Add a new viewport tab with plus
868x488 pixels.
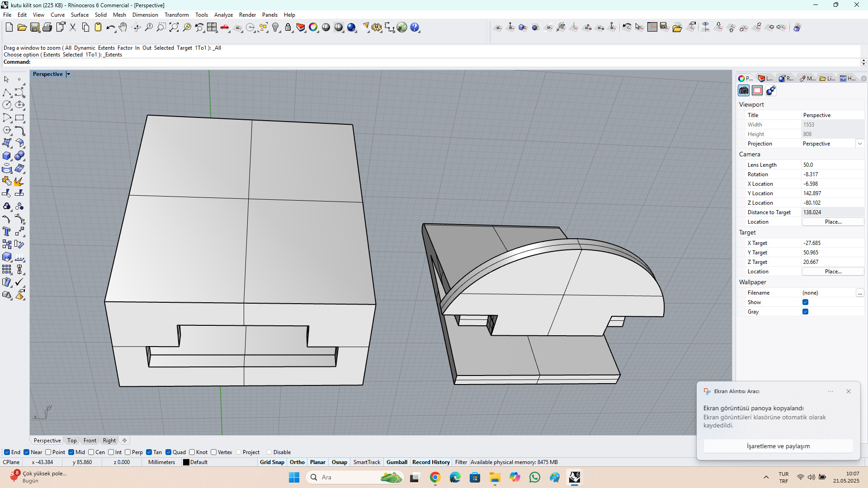click(125, 441)
